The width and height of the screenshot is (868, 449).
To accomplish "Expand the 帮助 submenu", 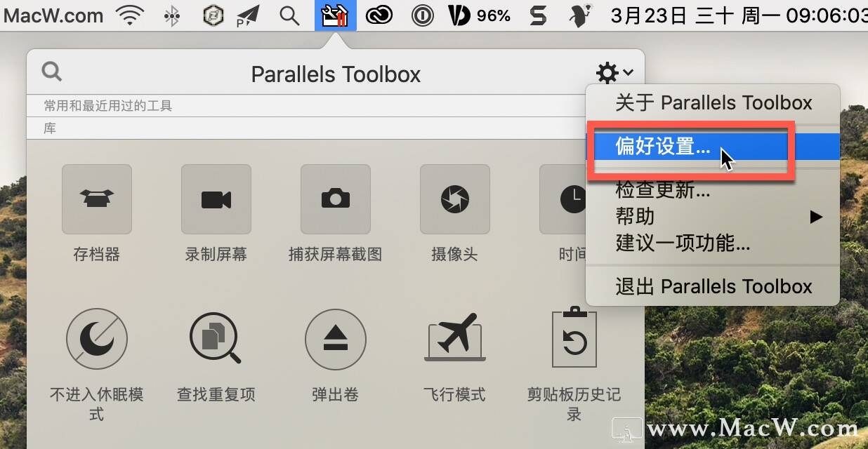I will tap(713, 216).
